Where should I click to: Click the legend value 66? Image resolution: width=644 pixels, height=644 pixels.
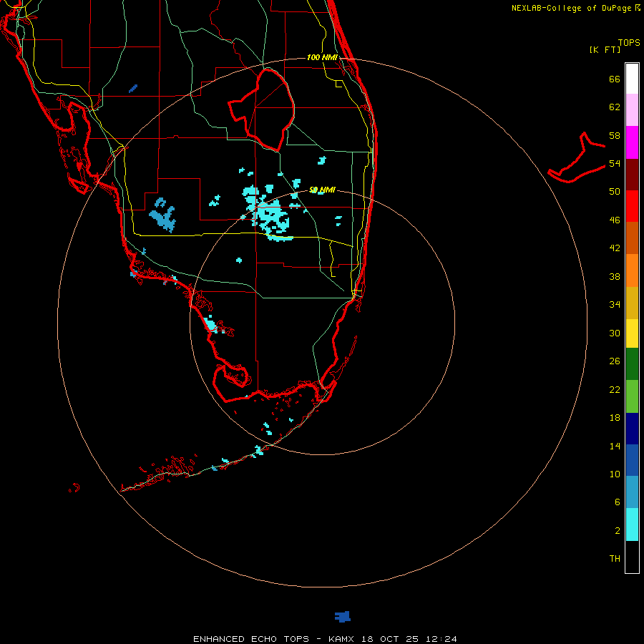[615, 79]
